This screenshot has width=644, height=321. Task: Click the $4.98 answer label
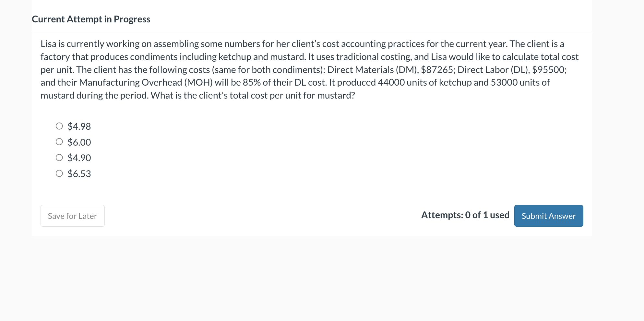pos(79,126)
